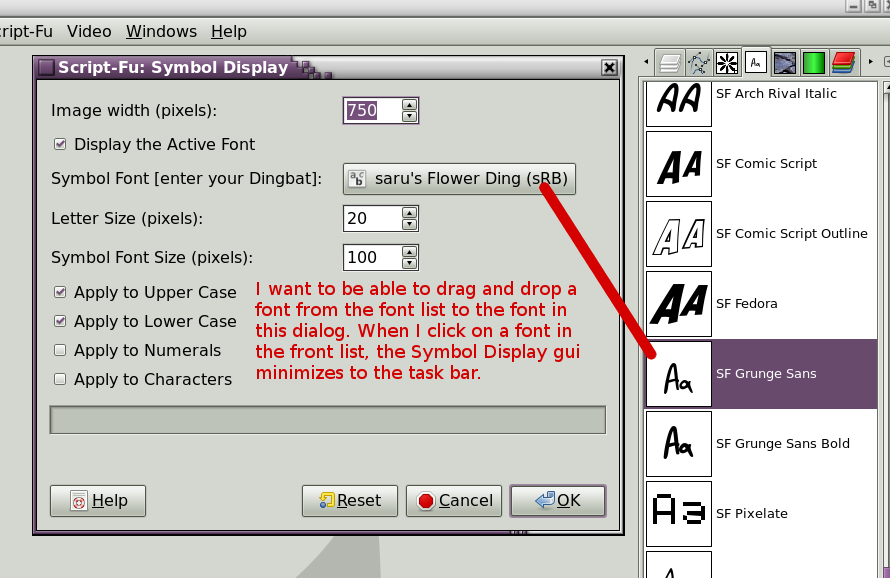This screenshot has height=578, width=890.
Task: Click the dialog Help button
Action: [x=98, y=501]
